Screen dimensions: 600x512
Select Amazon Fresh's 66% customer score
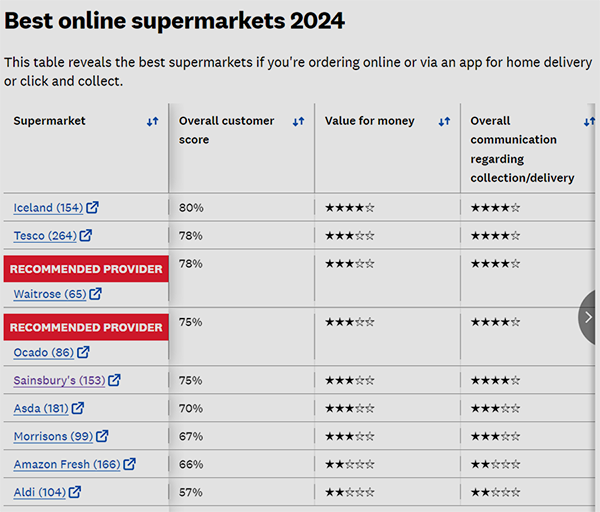(191, 465)
